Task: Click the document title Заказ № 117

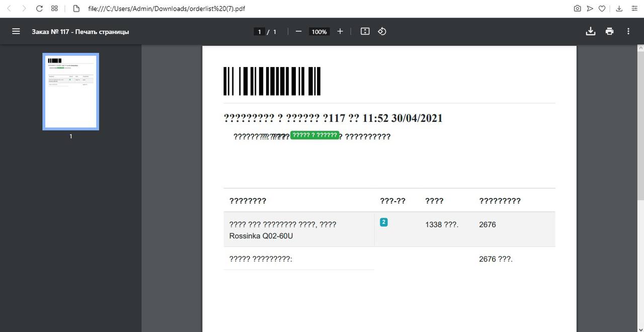Action: click(80, 32)
